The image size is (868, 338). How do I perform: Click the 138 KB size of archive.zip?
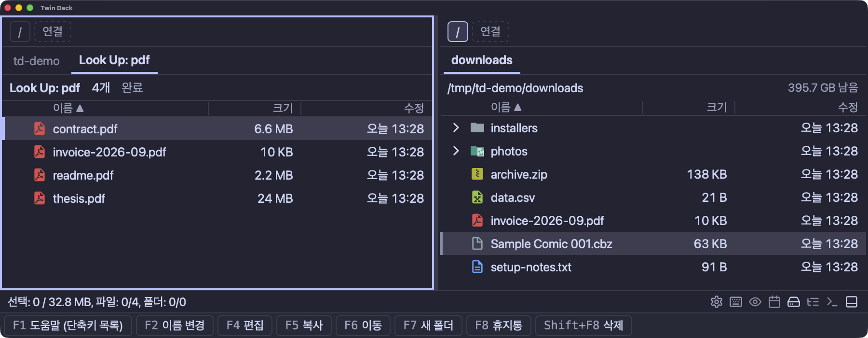(707, 174)
